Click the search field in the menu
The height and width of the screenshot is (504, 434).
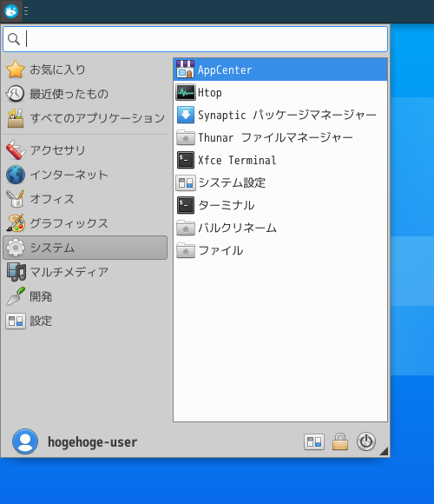pyautogui.click(x=195, y=39)
